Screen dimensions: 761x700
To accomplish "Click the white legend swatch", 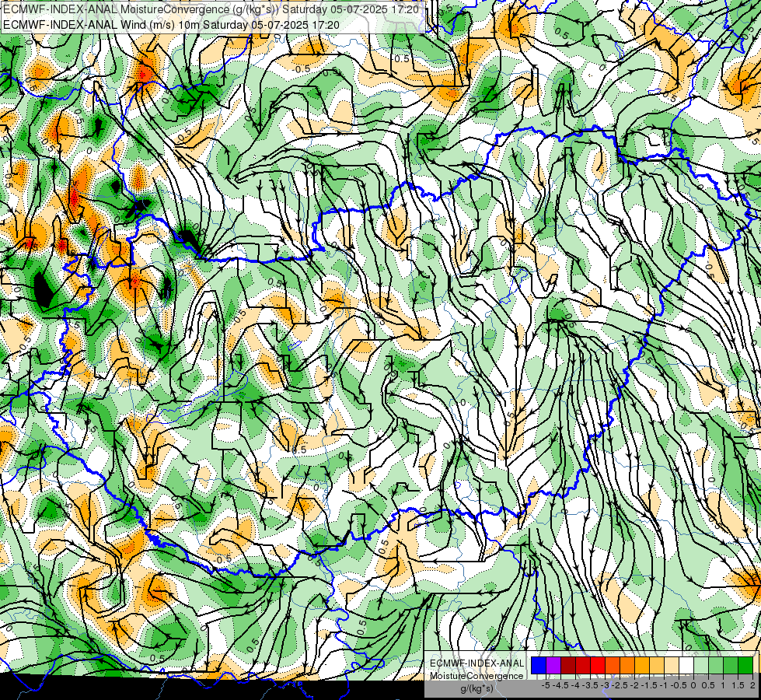I will (686, 665).
